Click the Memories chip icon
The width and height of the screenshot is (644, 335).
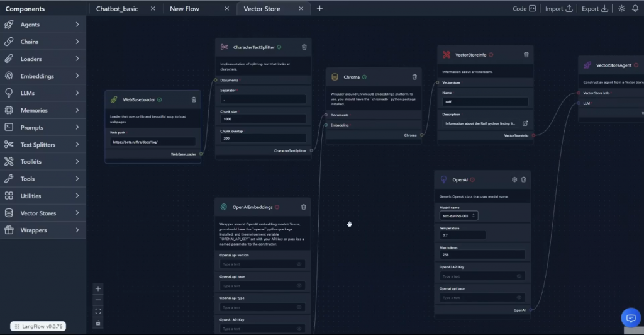9,110
